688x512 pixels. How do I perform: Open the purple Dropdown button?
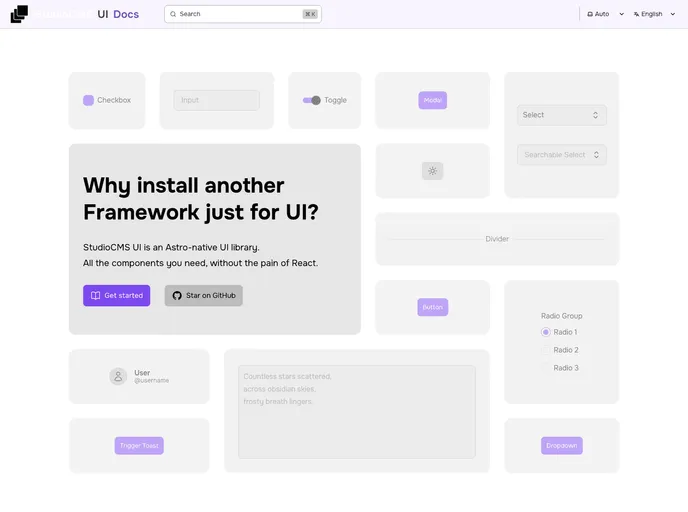562,446
